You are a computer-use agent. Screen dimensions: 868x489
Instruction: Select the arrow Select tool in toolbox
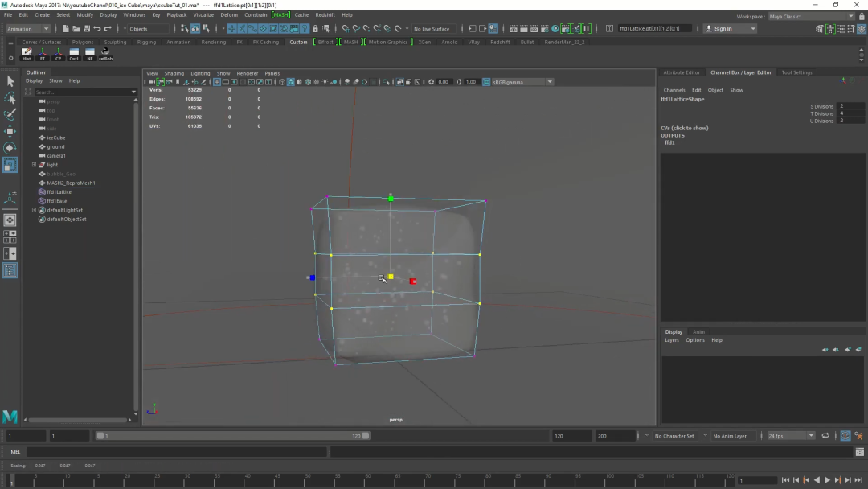tap(10, 81)
